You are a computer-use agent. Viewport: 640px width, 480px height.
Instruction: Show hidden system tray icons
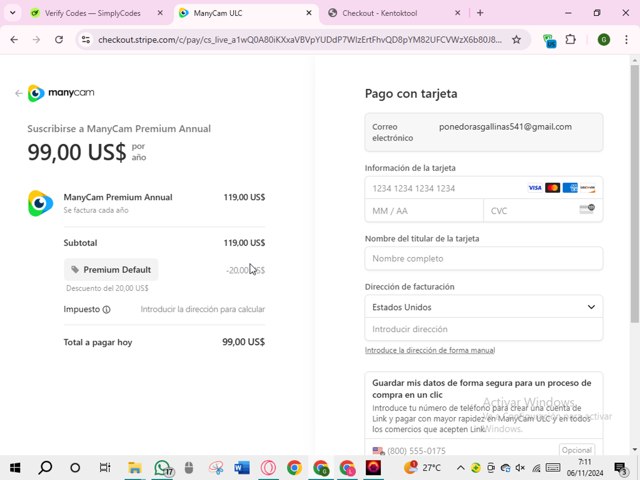point(460,468)
